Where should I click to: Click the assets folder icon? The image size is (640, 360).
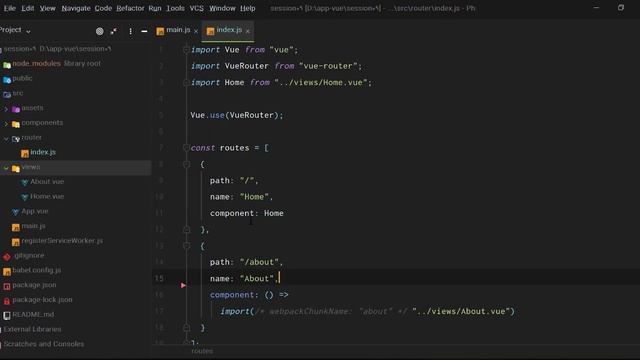16,109
